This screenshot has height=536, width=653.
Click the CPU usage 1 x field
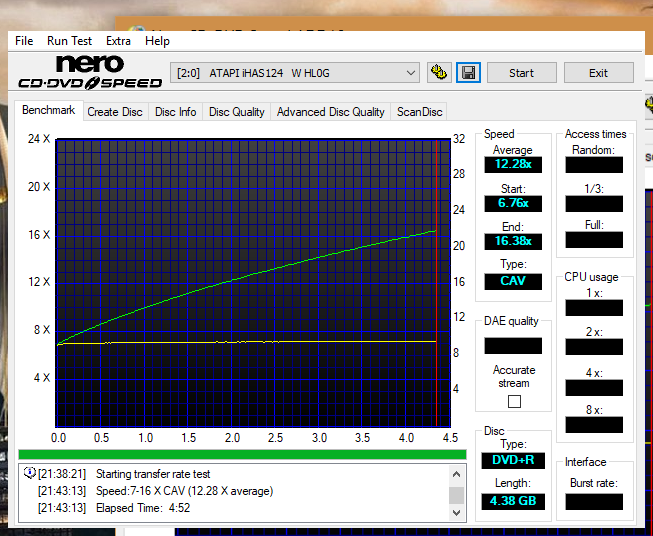[x=594, y=308]
